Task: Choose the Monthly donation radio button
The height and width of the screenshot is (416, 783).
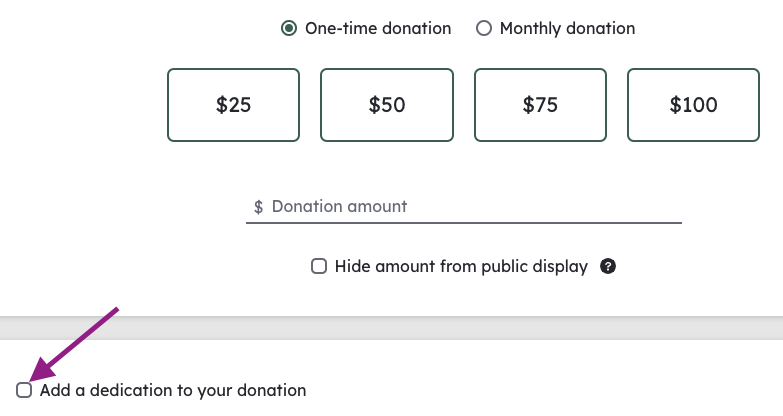Action: tap(483, 28)
